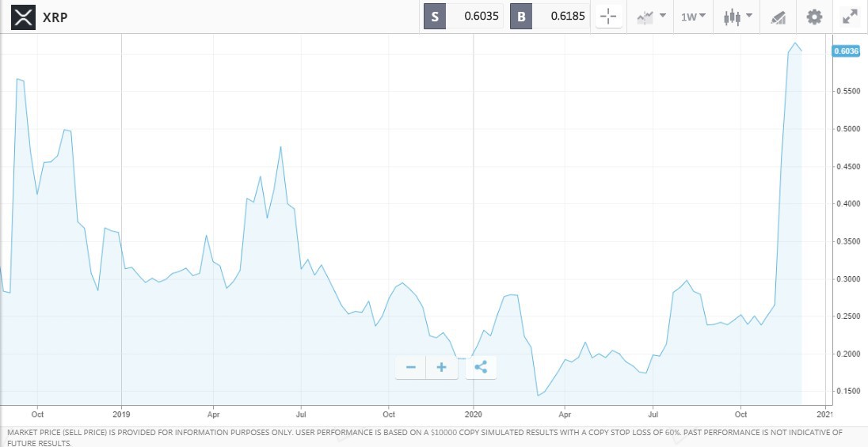The image size is (868, 447).
Task: Click the buy price 0.6185
Action: click(565, 17)
